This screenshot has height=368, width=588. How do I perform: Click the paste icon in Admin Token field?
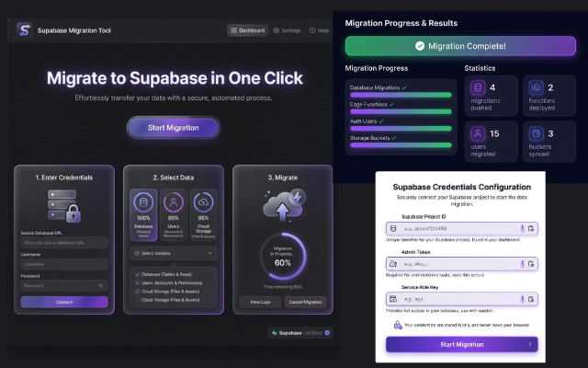(531, 264)
